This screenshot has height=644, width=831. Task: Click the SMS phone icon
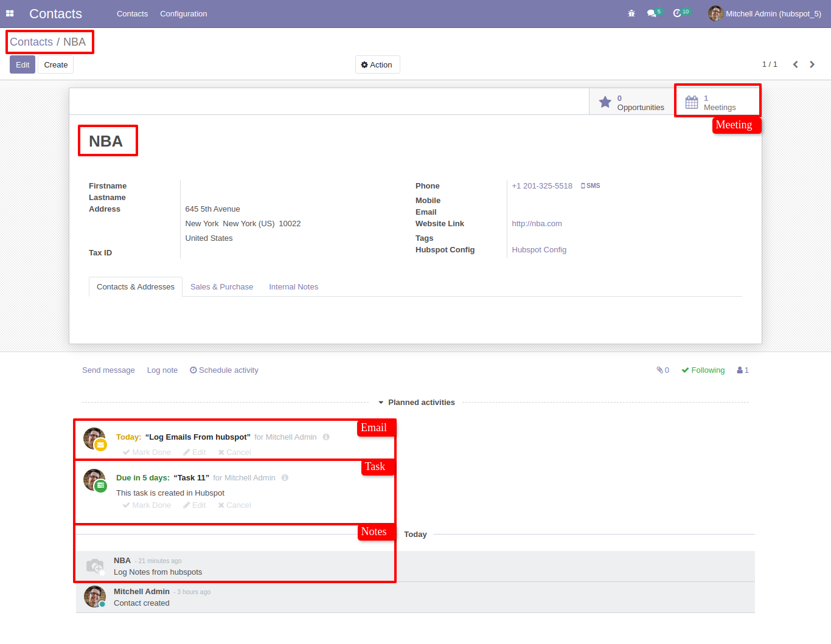(x=583, y=186)
